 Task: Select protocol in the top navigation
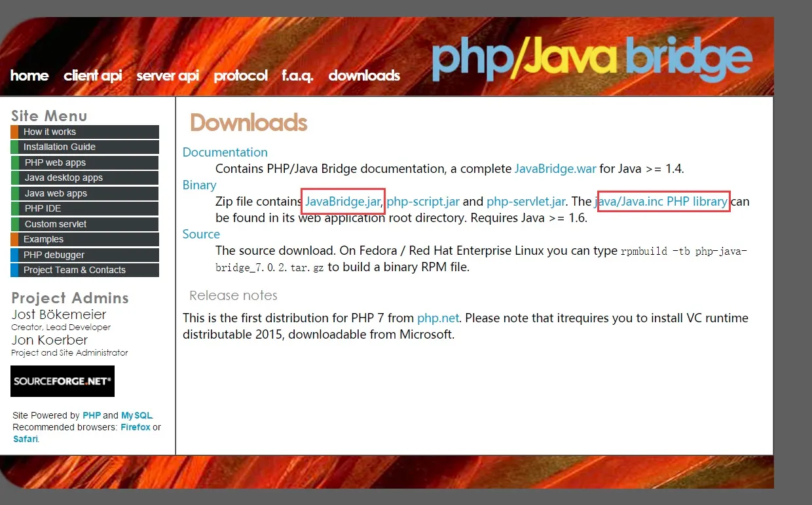240,76
